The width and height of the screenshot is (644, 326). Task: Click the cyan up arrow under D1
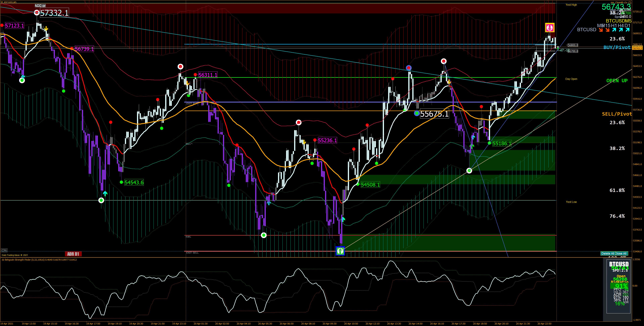click(628, 30)
